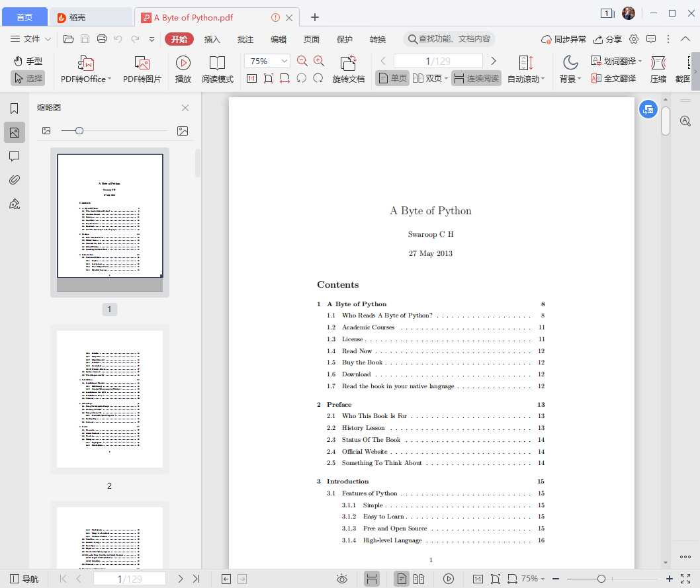Jump to the last page in the status bar

(196, 579)
